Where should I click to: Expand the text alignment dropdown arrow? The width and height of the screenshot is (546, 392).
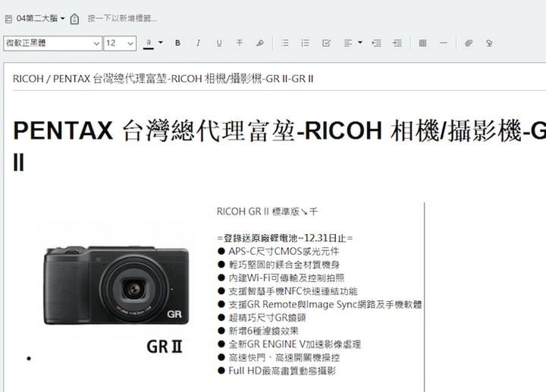[360, 43]
